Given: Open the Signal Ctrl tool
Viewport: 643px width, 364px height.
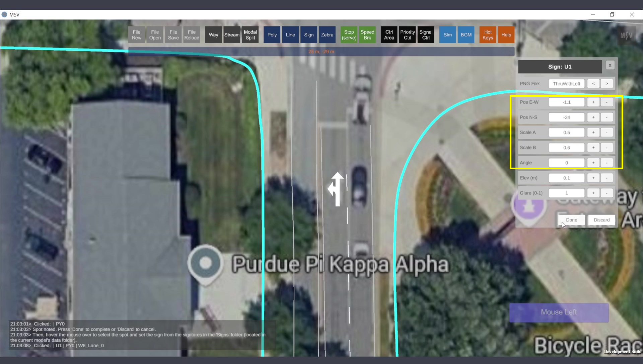Looking at the screenshot, I should tap(426, 35).
